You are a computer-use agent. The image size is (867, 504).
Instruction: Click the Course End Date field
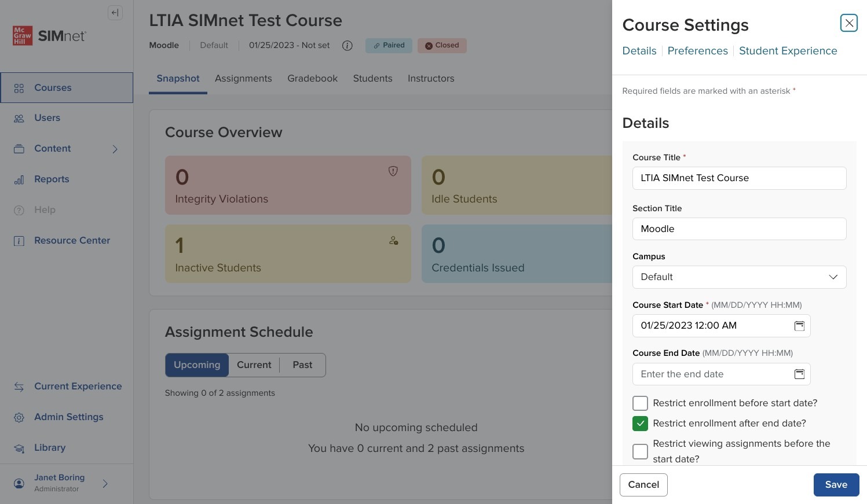(721, 374)
